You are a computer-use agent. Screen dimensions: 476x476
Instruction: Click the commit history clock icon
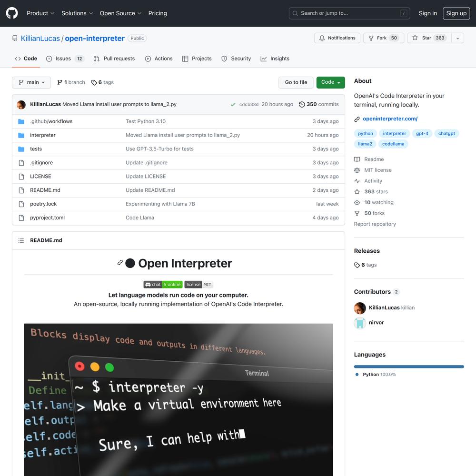click(302, 104)
